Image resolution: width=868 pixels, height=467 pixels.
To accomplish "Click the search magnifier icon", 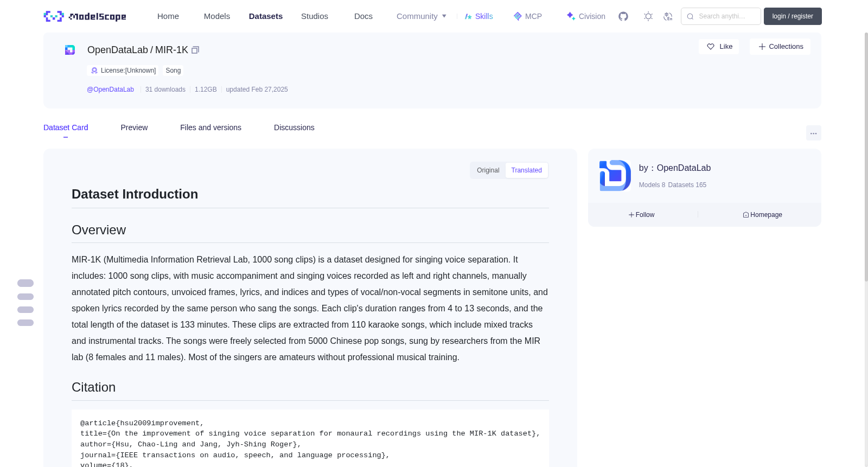I will (x=690, y=16).
